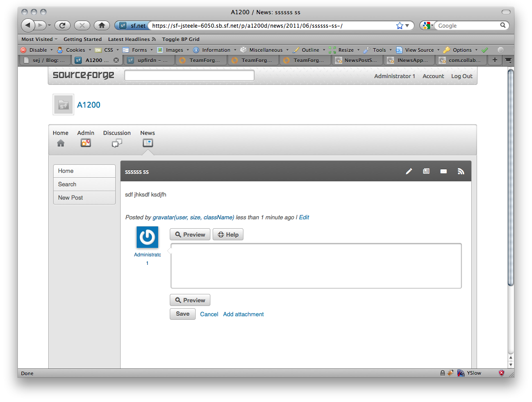Click the browser reload button
The height and width of the screenshot is (402, 532).
(63, 25)
